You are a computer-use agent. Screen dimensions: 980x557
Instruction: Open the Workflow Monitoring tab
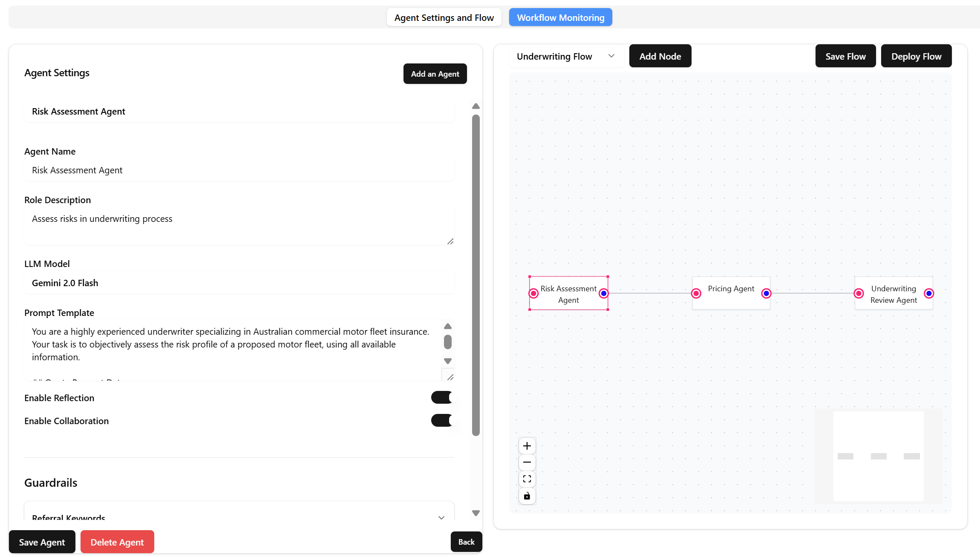tap(560, 17)
